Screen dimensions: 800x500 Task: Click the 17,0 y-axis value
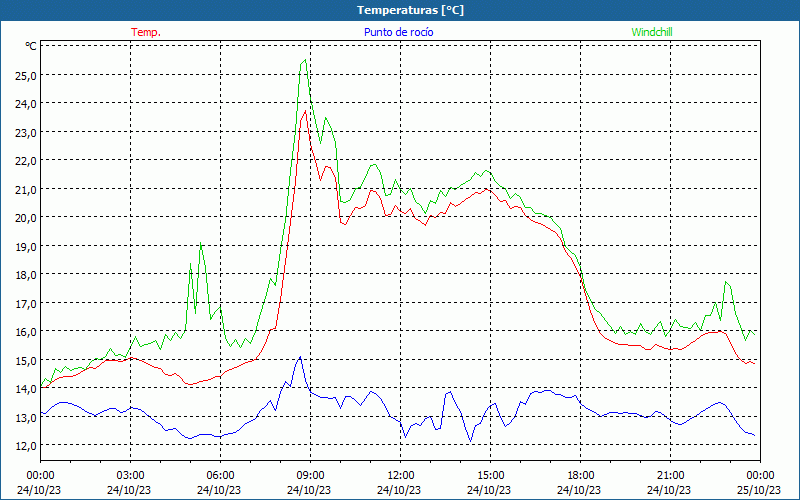[26, 303]
